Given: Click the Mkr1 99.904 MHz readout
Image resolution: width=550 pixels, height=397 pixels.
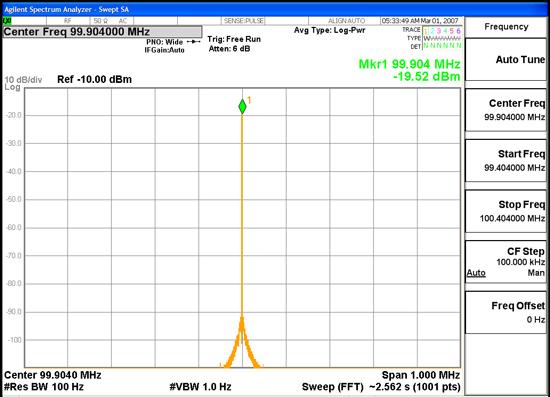Looking at the screenshot, I should [x=409, y=64].
